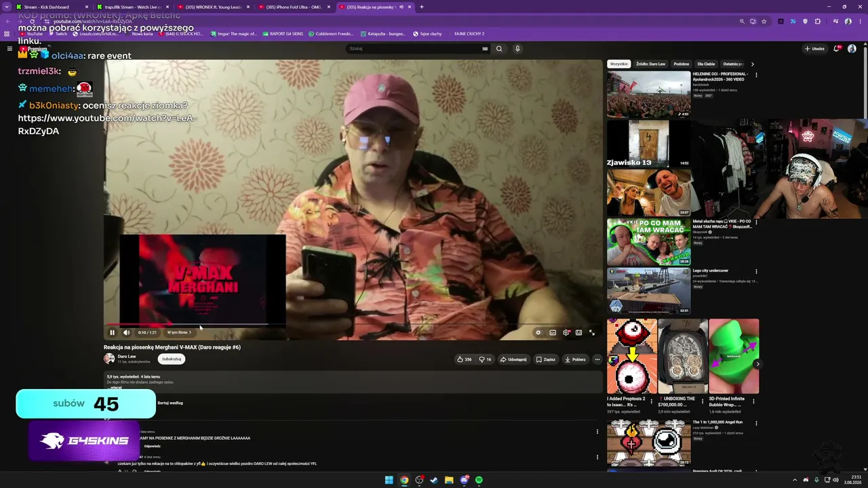Image resolution: width=868 pixels, height=488 pixels.
Task: Seek on the red video progress bar
Action: 353,325
